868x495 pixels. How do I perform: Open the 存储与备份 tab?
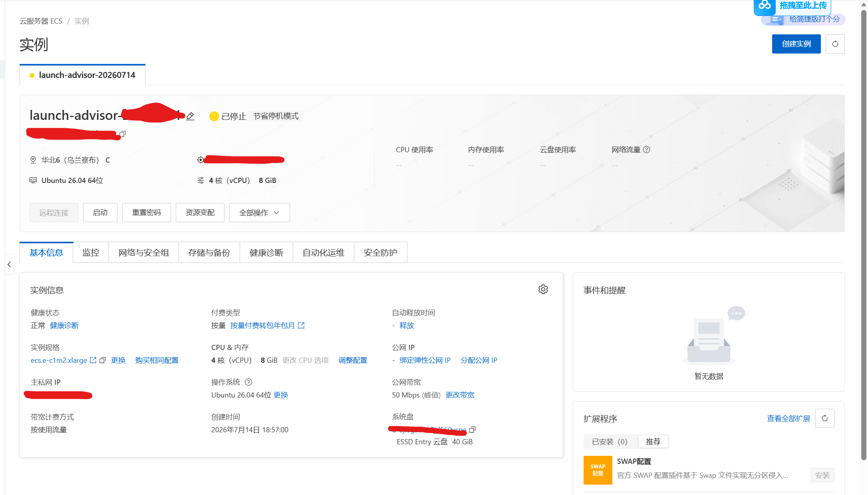click(209, 252)
